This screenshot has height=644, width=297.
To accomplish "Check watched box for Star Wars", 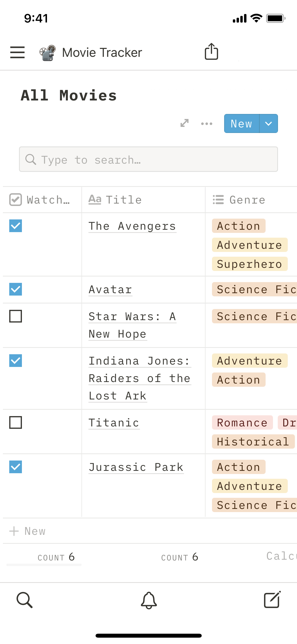I will pyautogui.click(x=16, y=316).
